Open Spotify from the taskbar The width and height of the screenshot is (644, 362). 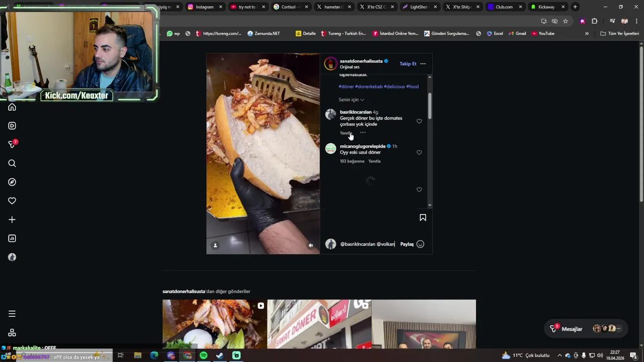203,355
